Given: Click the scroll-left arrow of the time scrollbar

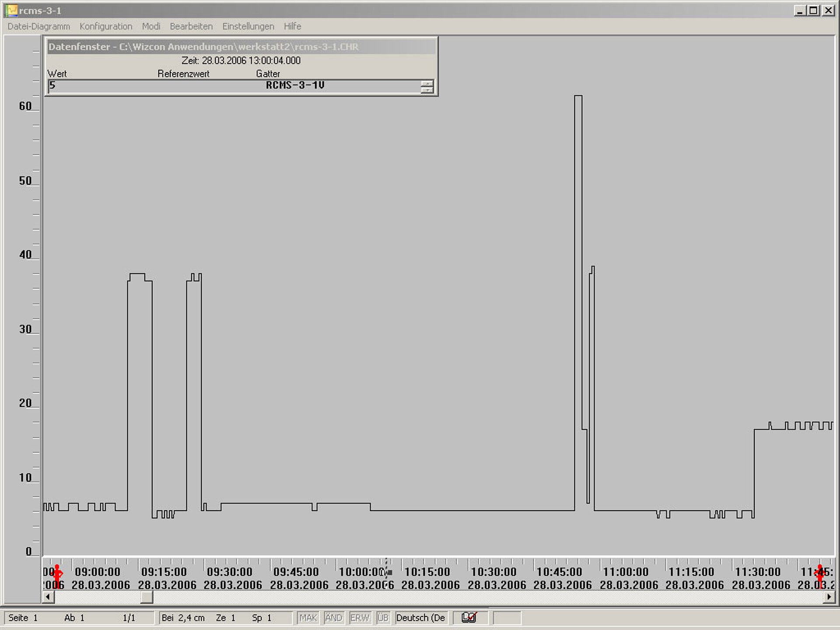Looking at the screenshot, I should coord(48,597).
